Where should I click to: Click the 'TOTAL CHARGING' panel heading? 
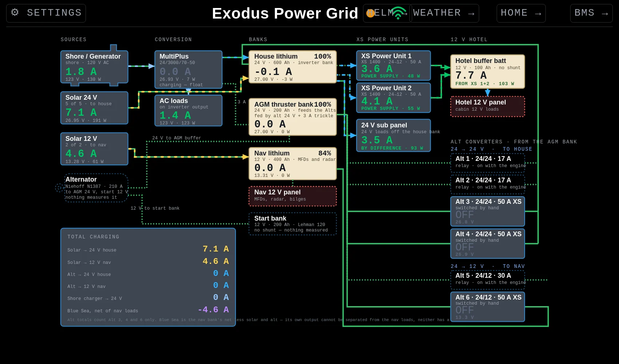(93, 237)
